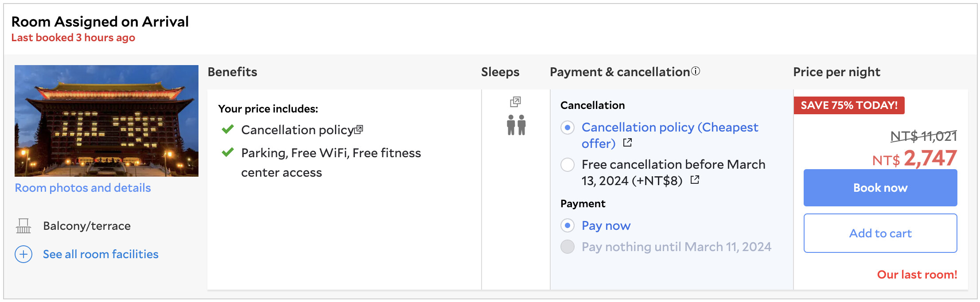Choose the Pay now radio button
This screenshot has height=302, width=980.
(568, 225)
